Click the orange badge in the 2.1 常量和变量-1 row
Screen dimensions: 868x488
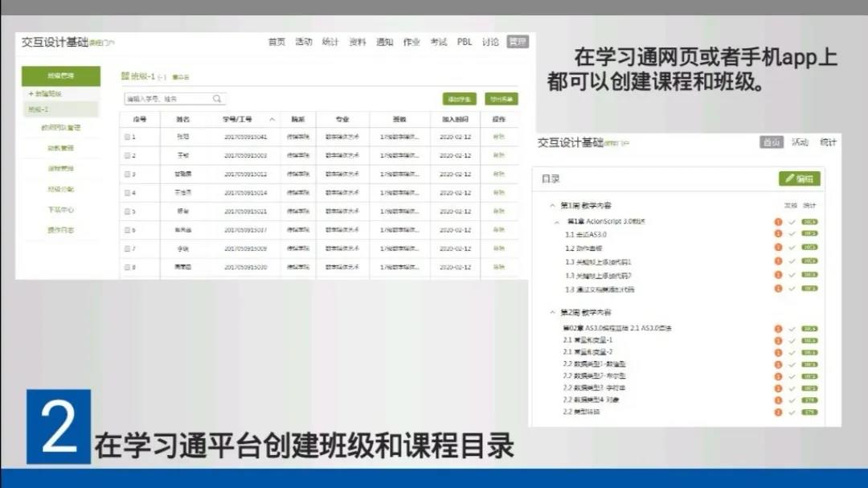coord(778,341)
